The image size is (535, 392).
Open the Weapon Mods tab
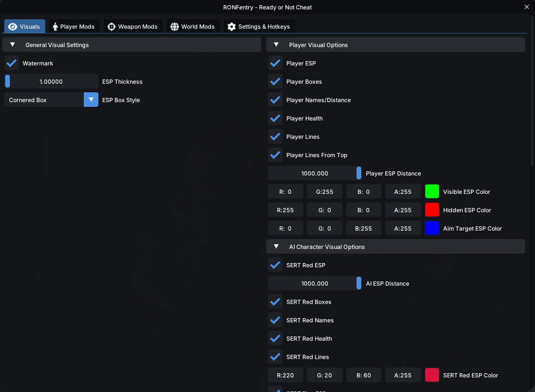[x=133, y=26]
